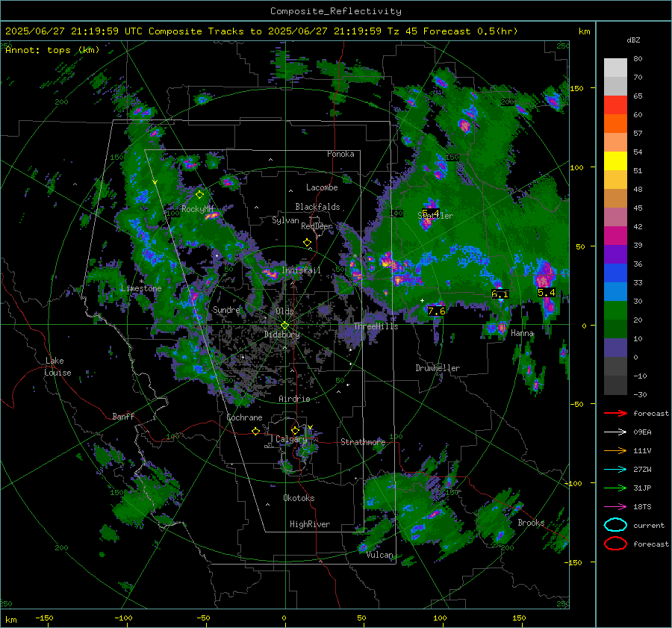Click the 'Annot: tops (km)' annotation text

pyautogui.click(x=52, y=50)
